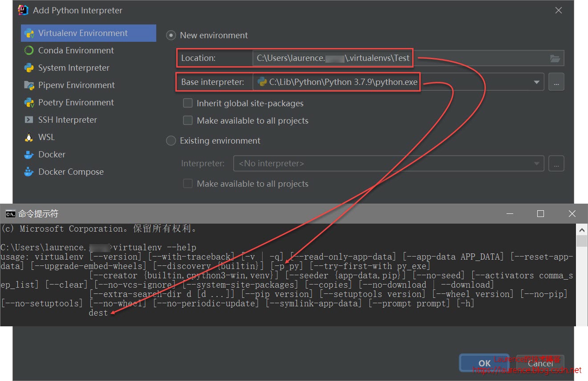This screenshot has width=588, height=381.
Task: Select SSH Interpreter entry
Action: [89, 120]
